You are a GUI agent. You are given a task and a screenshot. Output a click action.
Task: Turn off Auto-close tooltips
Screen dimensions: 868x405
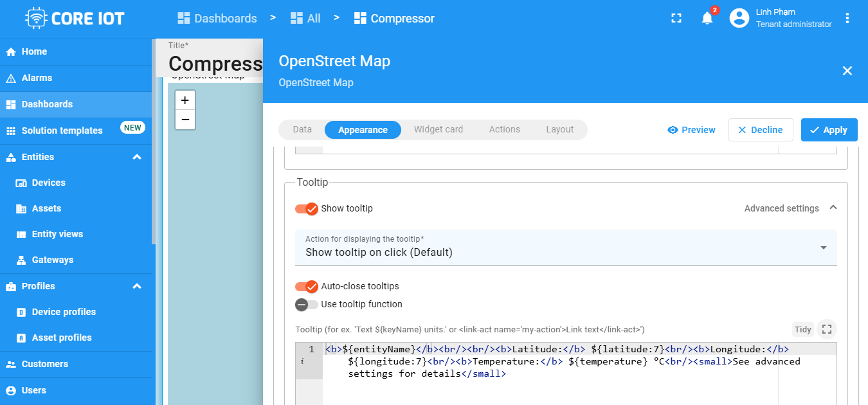coord(307,287)
